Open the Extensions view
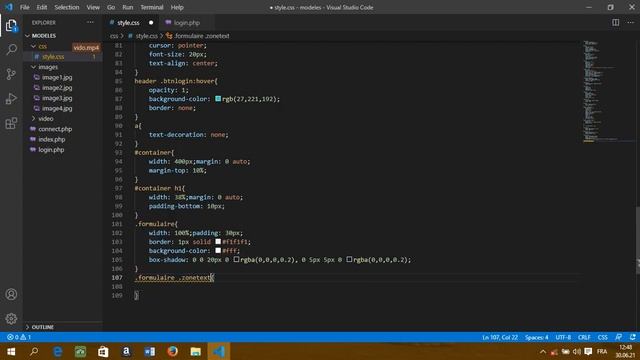 (x=11, y=123)
